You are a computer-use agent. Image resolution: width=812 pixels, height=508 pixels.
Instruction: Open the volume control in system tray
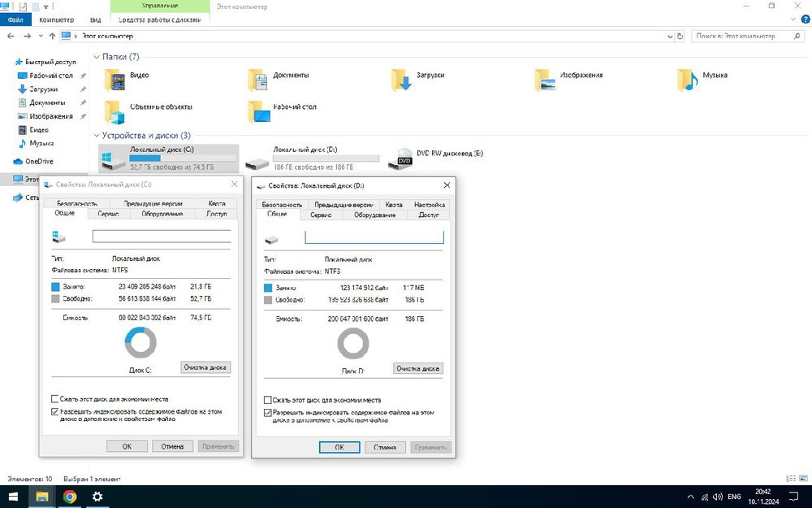[x=718, y=497]
